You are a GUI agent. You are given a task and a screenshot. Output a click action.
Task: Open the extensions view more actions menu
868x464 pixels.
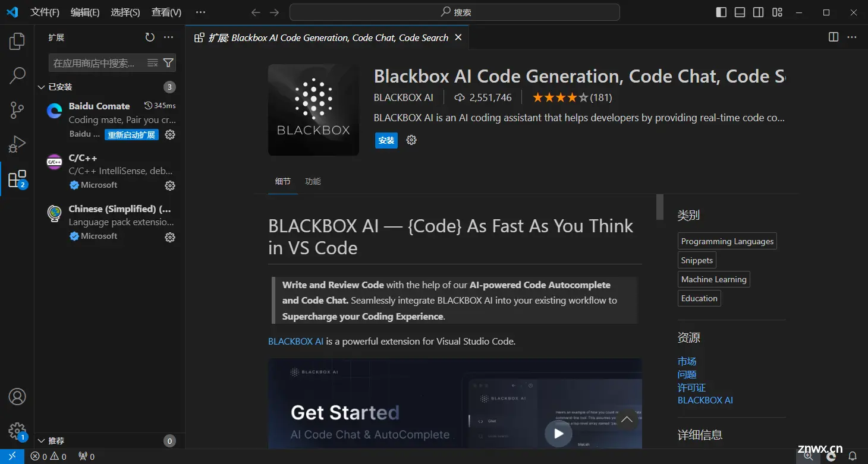click(169, 37)
